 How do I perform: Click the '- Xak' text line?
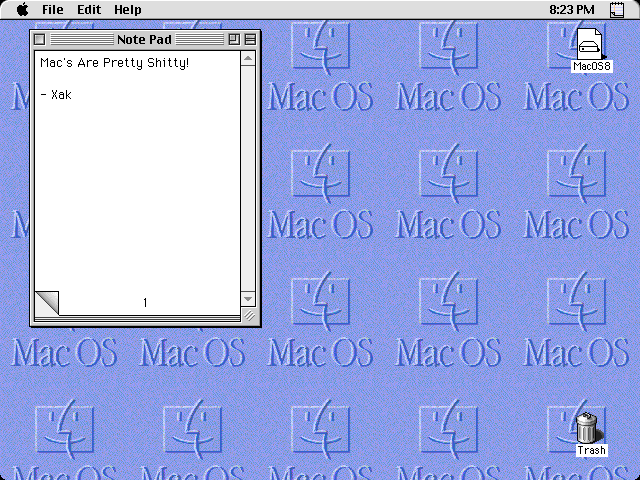56,95
